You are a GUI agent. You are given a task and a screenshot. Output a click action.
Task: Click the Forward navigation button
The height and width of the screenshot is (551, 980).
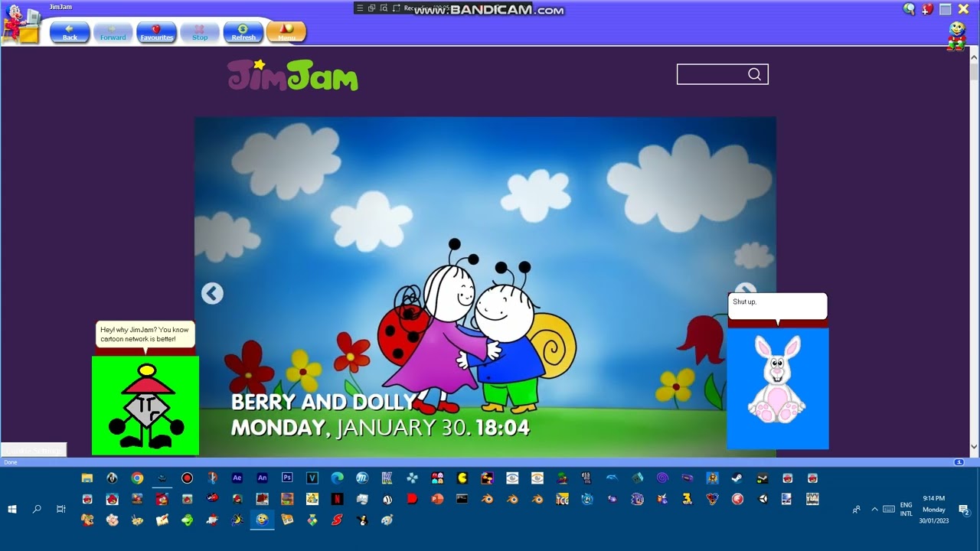tap(113, 32)
